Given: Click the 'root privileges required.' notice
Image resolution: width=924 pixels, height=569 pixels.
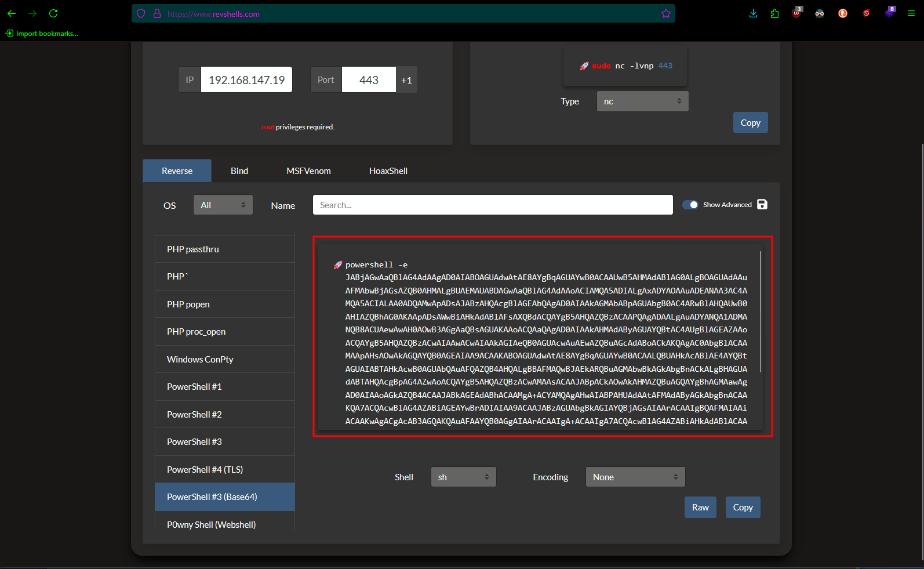Looking at the screenshot, I should tap(298, 127).
